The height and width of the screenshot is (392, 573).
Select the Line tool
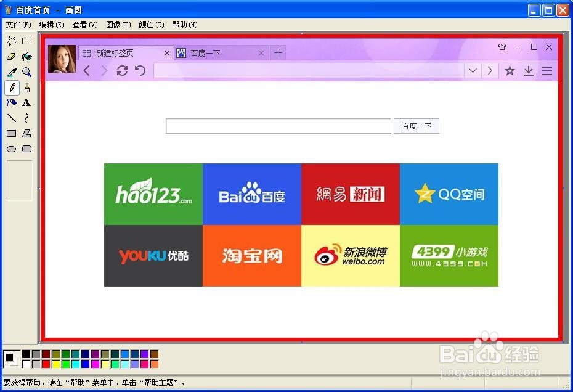(11, 118)
